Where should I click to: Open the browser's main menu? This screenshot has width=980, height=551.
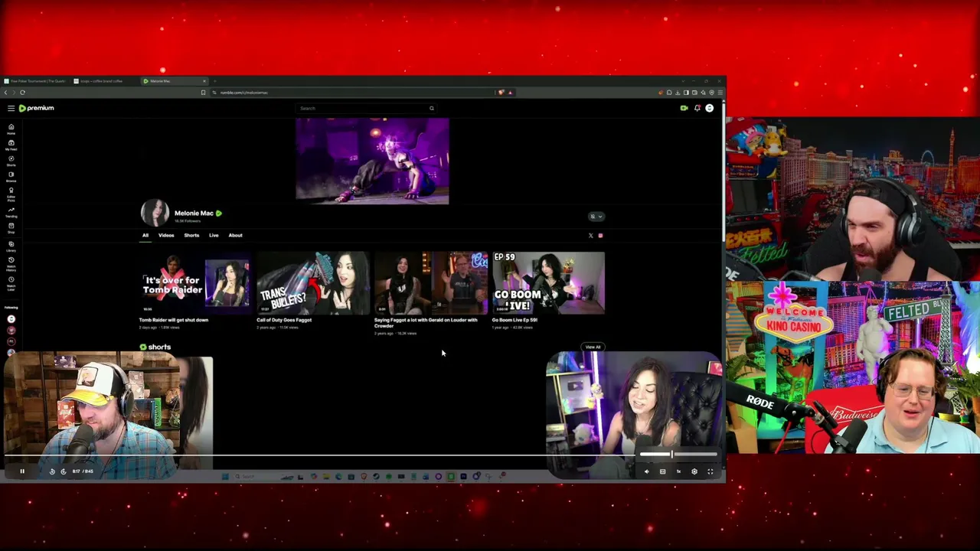point(720,93)
